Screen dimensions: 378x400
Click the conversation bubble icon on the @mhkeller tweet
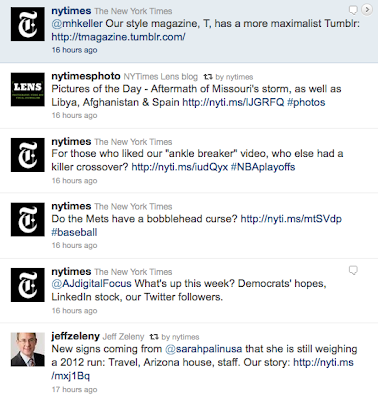353,10
